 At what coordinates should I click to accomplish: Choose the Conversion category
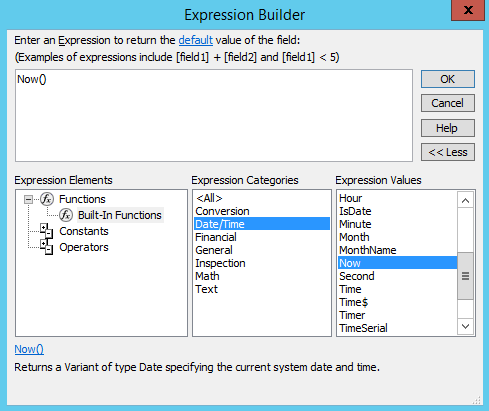(262, 211)
